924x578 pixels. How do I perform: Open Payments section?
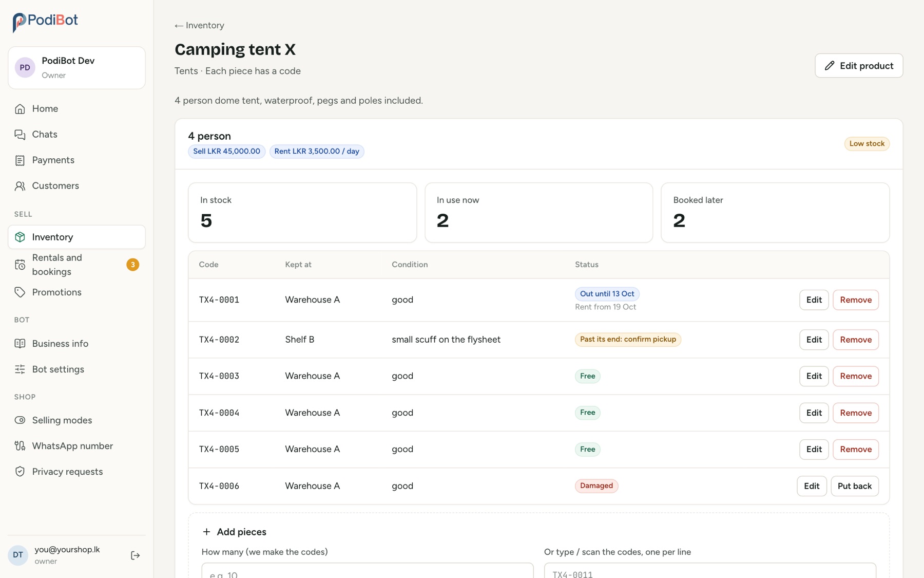tap(76, 160)
